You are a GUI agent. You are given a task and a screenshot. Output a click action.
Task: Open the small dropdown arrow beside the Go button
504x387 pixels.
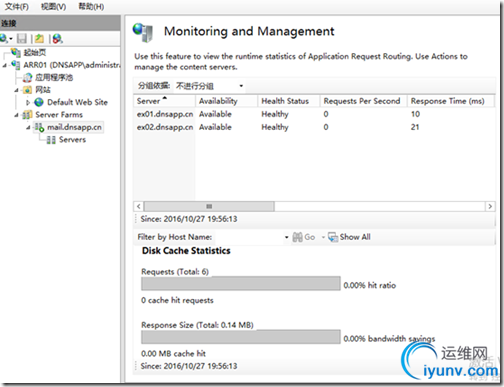click(323, 237)
